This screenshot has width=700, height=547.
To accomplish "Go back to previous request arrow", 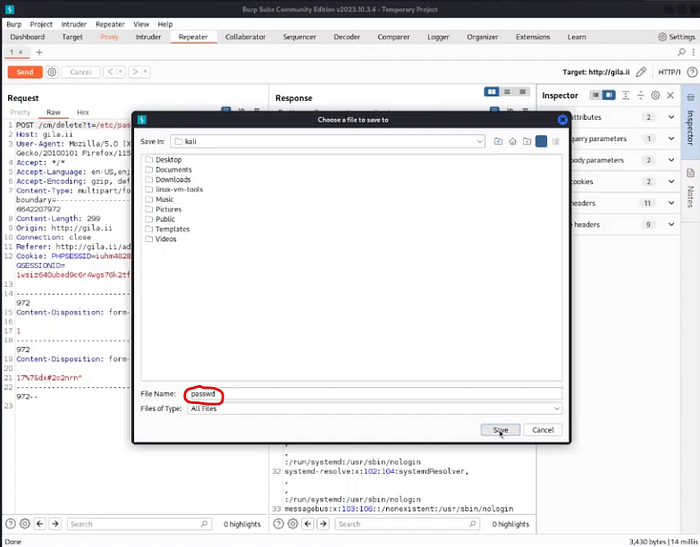I will pos(110,72).
